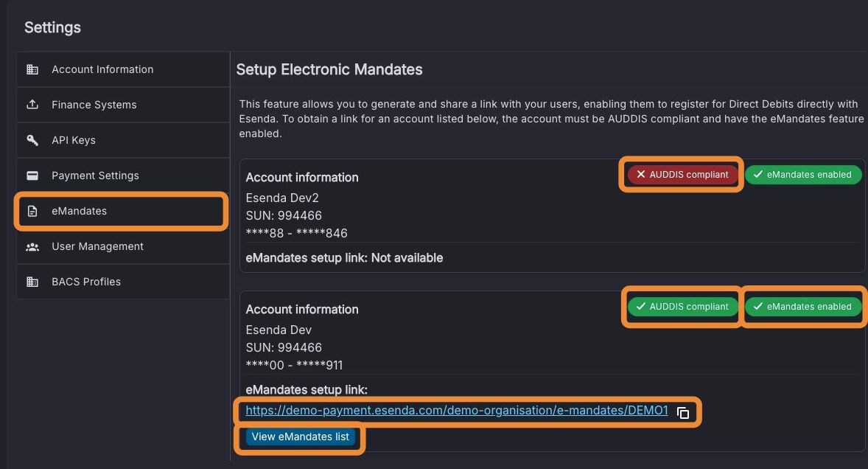This screenshot has height=469, width=868.
Task: Select the Esenda Dev2 account name
Action: [x=282, y=198]
